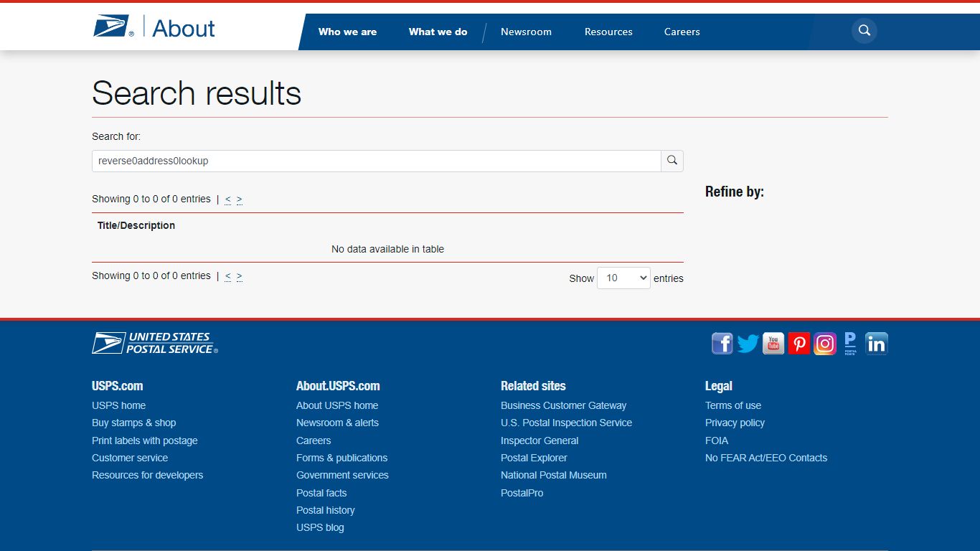Open Careers footer link
This screenshot has height=551, width=980.
point(314,441)
